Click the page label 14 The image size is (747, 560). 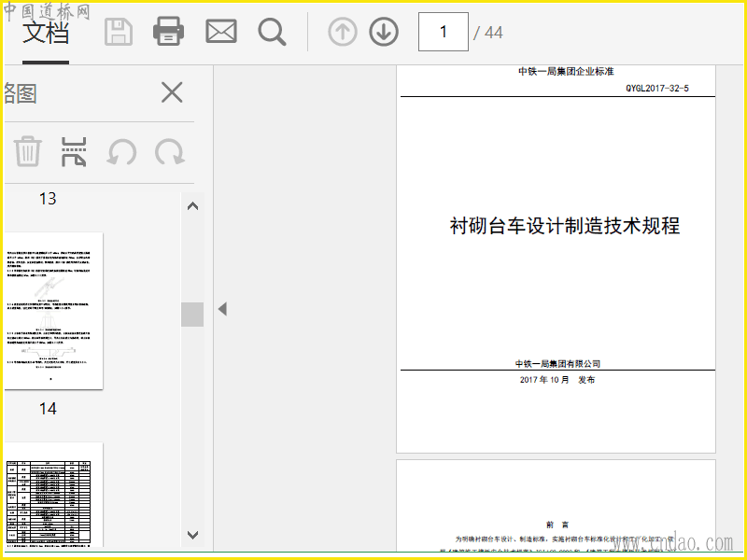tap(48, 409)
